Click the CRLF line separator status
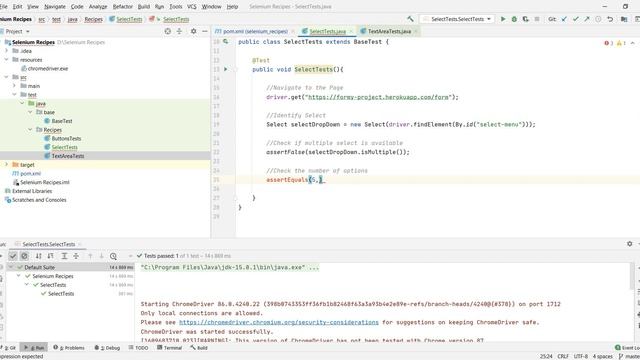Image resolution: width=640 pixels, height=360 pixels. pyautogui.click(x=563, y=356)
